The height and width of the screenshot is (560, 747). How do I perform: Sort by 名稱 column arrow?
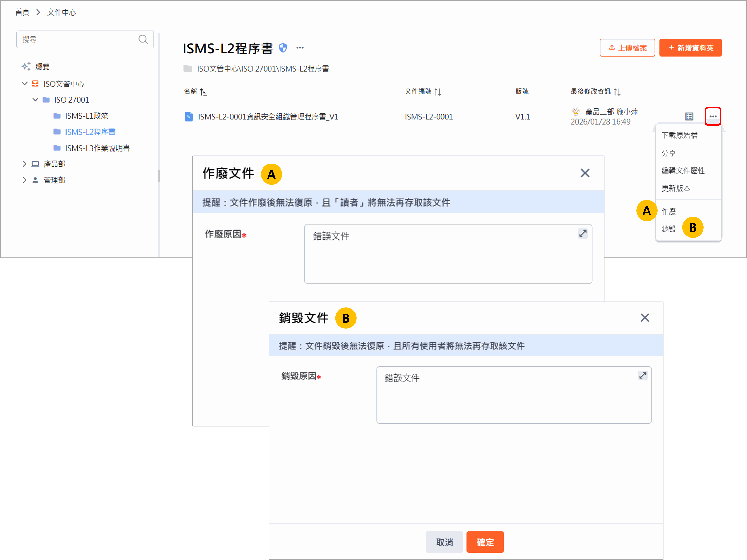point(203,92)
